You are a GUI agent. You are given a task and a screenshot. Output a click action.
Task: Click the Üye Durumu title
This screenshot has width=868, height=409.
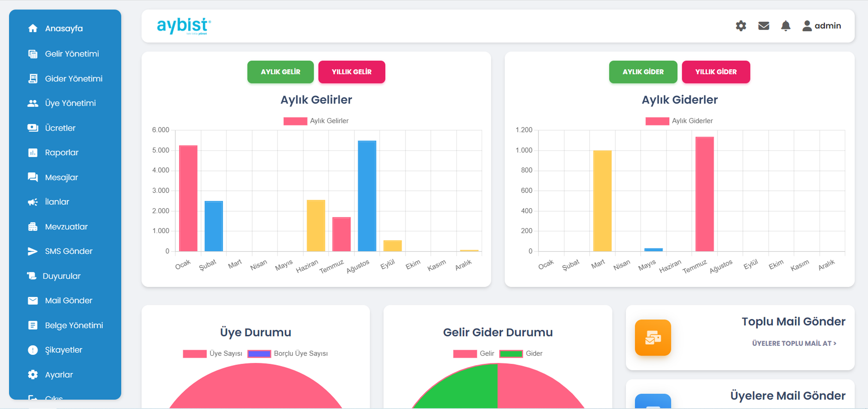tap(255, 332)
